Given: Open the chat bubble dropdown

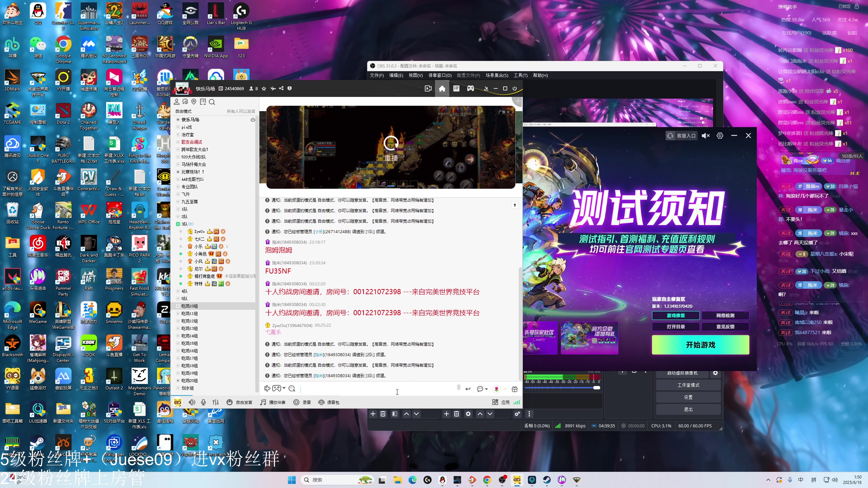Looking at the screenshot, I should pos(482,389).
